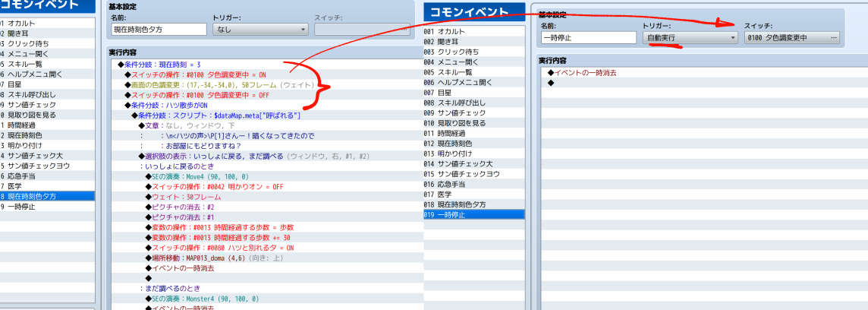868x310 pixels.
Task: Select 004 メニュー開く in the right window list
Action: pos(474,62)
